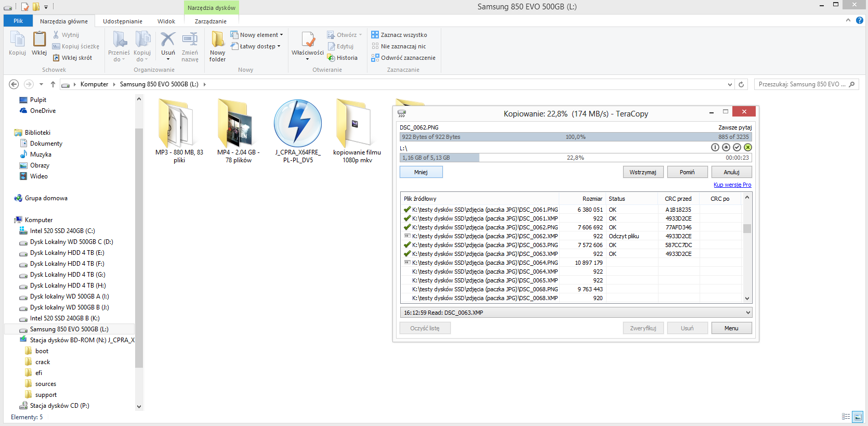Create a new folder with Nowy folder
This screenshot has height=426, width=868.
(217, 46)
